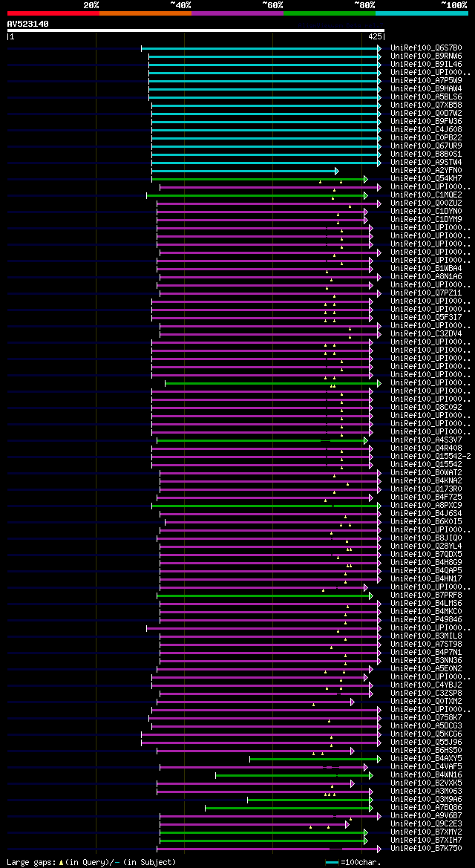Open hit UniRef100_B9IL46
This screenshot has height=868, width=475.
(x=426, y=64)
